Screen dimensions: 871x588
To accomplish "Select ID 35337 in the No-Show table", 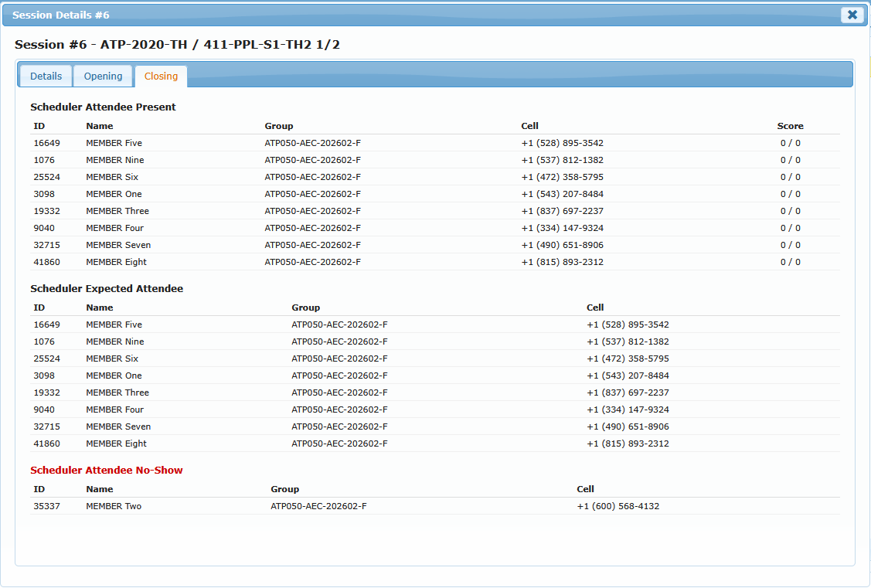I will [46, 506].
